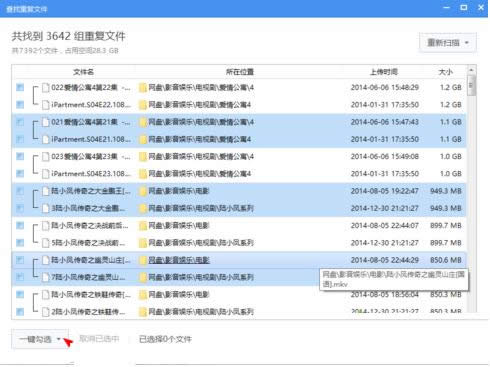Tick checkbox for 022爱情公寓4第22集 file
The image size is (490, 367).
tap(20, 87)
